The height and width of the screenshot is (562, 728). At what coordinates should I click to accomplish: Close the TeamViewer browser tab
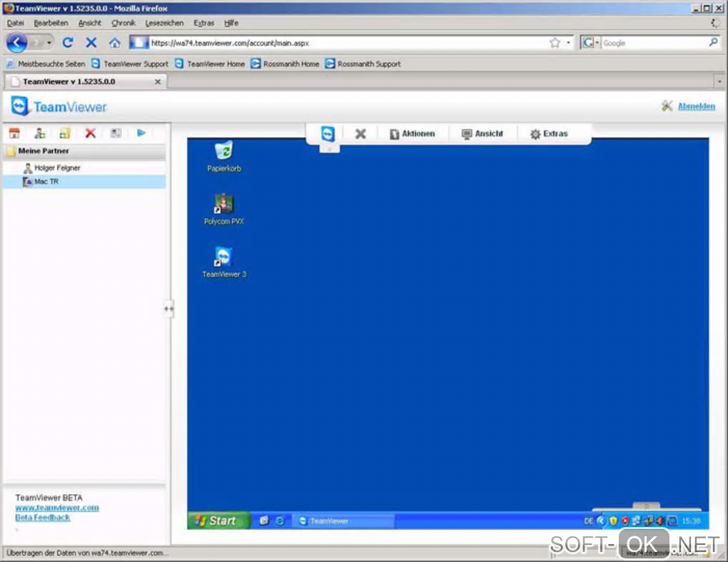coord(158,81)
